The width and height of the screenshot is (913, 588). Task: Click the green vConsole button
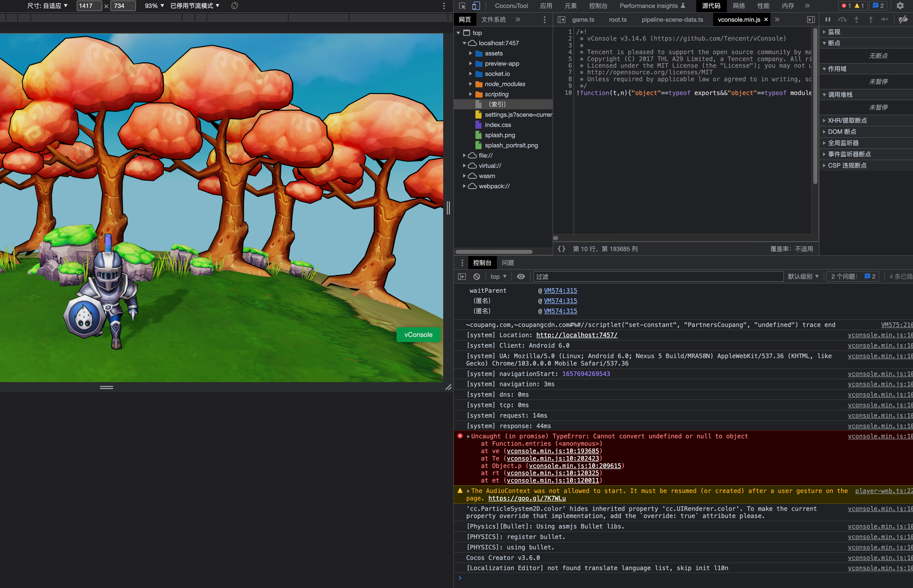pyautogui.click(x=418, y=334)
